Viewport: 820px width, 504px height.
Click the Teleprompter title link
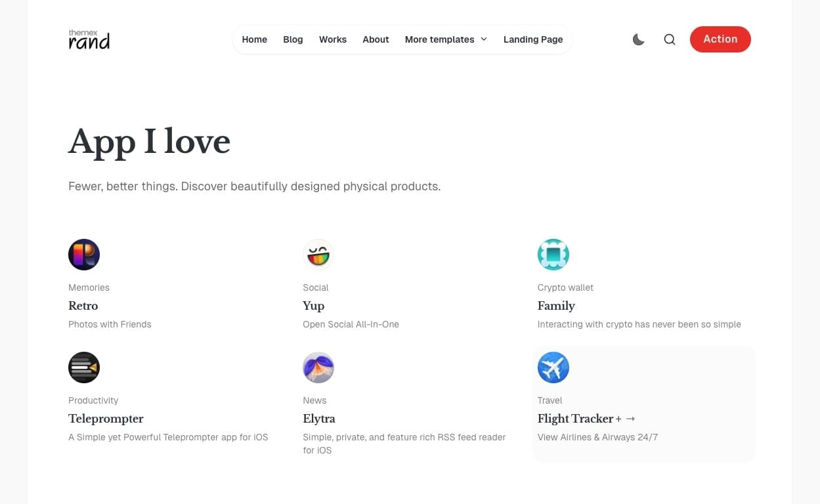106,419
